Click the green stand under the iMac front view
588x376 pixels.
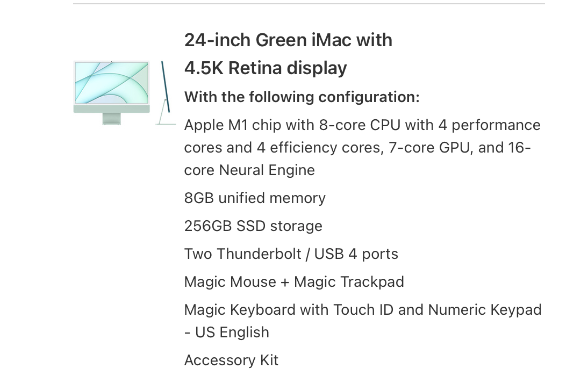coord(111,119)
